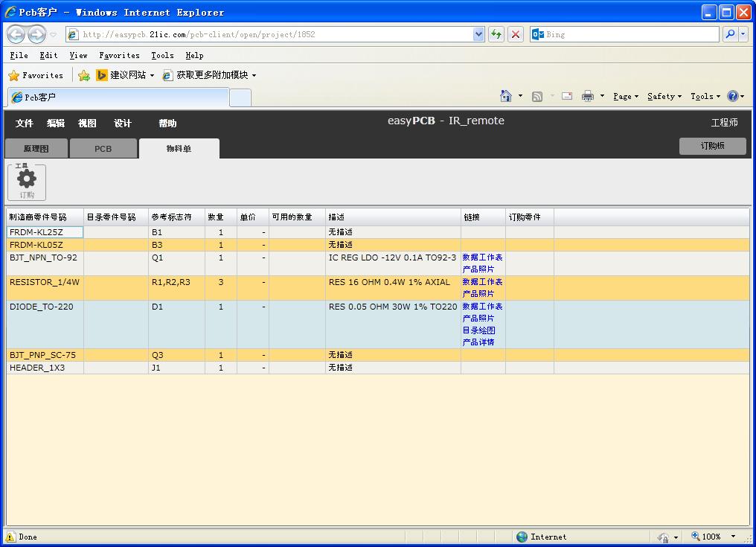The height and width of the screenshot is (547, 756).
Task: Open the 视图 menu in easyPCB
Action: pos(87,123)
